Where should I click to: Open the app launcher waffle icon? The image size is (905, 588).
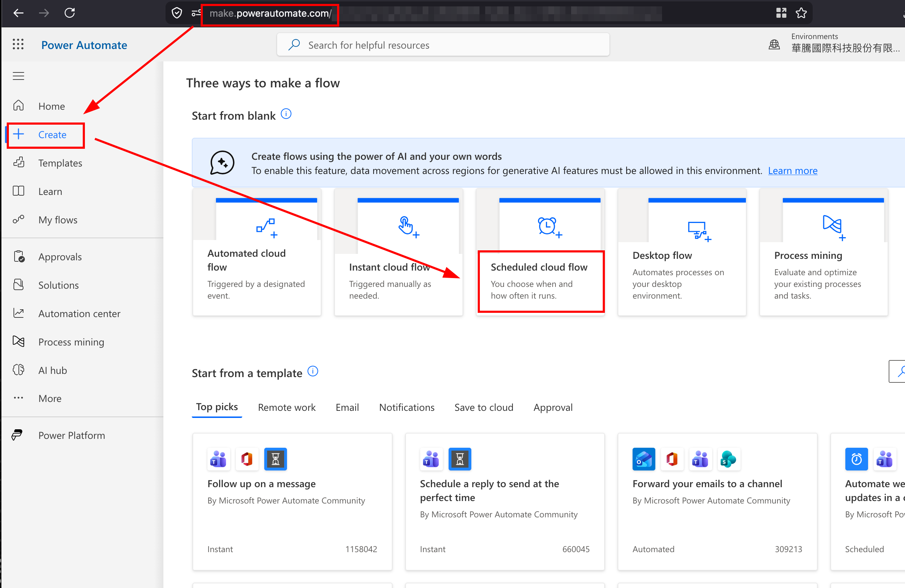point(18,44)
